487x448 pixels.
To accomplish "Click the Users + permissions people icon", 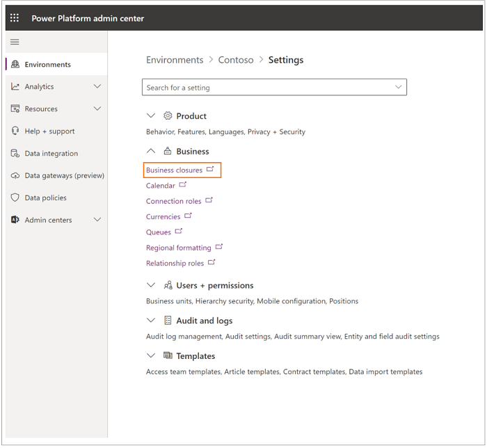I will [x=168, y=285].
